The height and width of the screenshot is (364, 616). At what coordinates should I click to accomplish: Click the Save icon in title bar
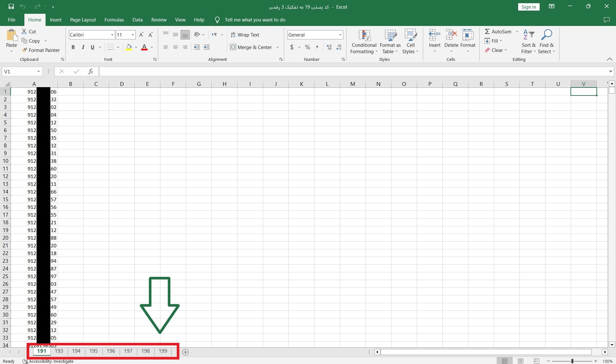[11, 6]
